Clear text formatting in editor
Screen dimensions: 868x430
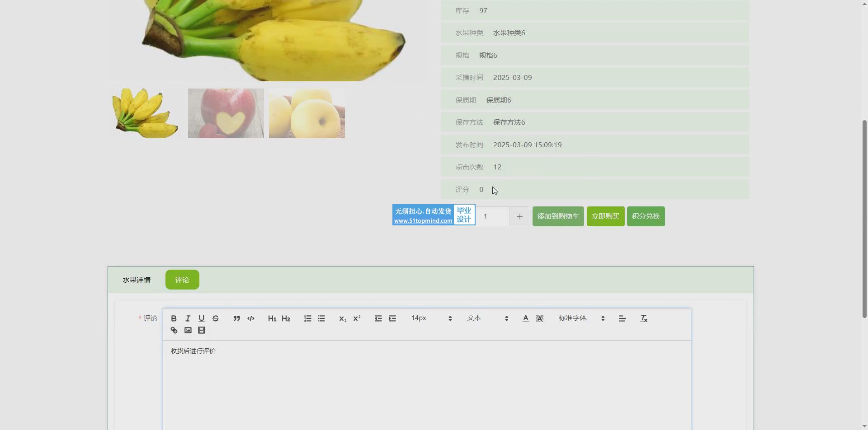(644, 318)
